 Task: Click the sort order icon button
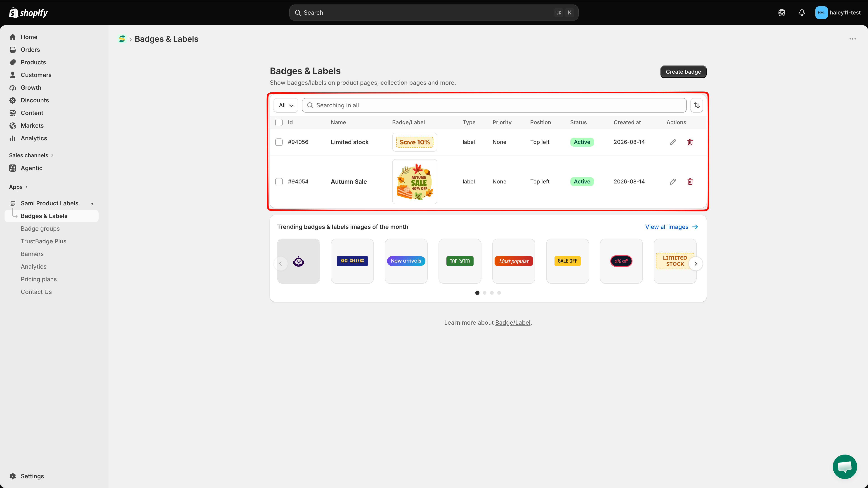(696, 106)
